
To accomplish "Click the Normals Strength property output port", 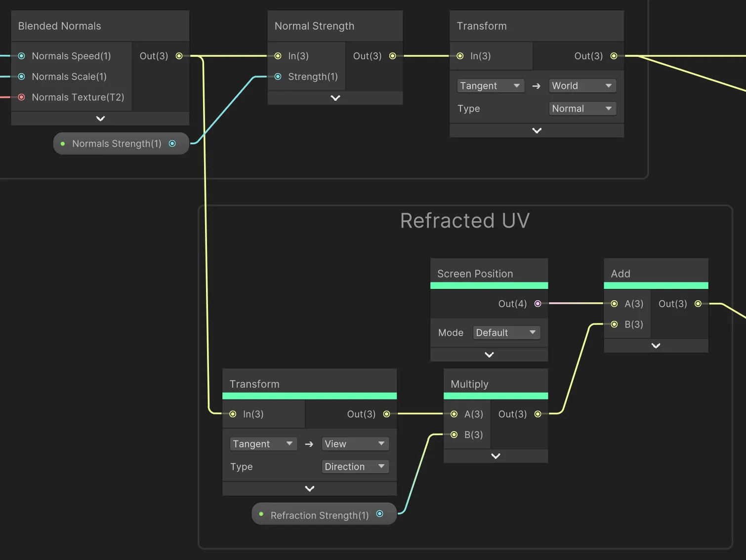I will [172, 143].
